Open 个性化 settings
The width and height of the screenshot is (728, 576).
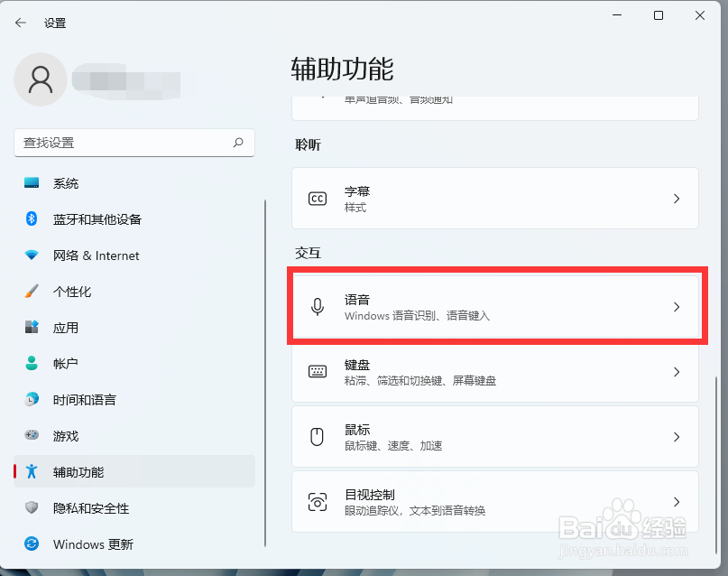pos(134,292)
